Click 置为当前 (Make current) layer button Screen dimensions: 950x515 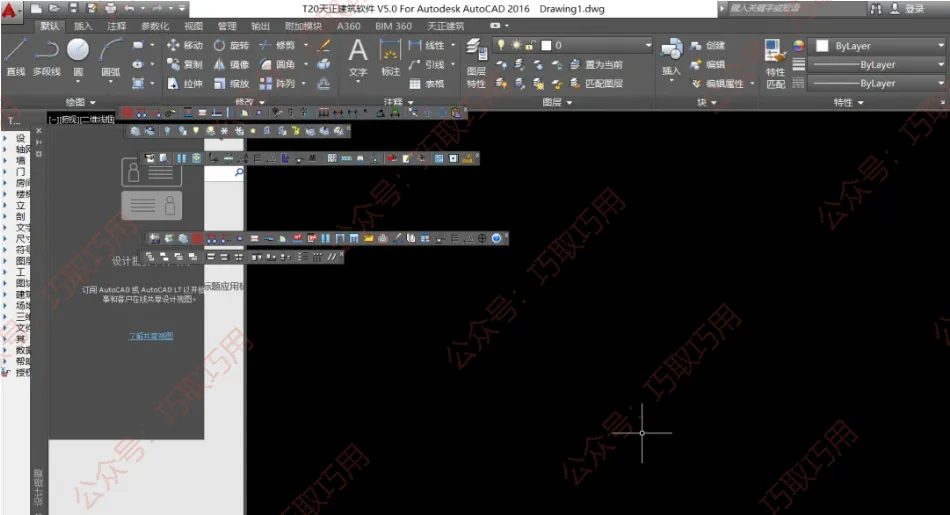tap(597, 64)
